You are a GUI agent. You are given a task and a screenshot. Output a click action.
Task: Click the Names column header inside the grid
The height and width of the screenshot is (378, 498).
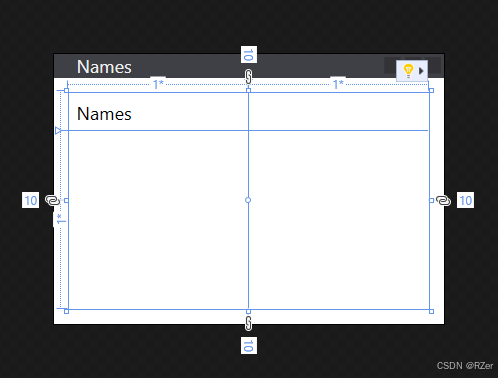(x=104, y=114)
